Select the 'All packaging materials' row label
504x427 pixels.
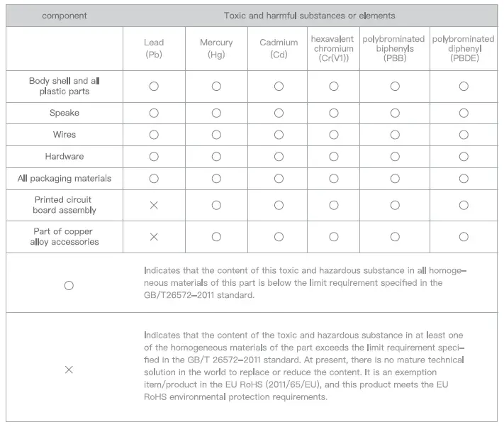tap(65, 178)
